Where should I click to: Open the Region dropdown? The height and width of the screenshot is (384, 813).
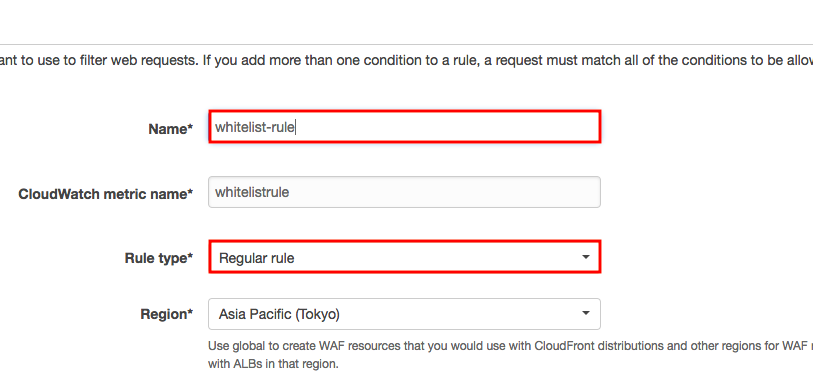(x=404, y=314)
